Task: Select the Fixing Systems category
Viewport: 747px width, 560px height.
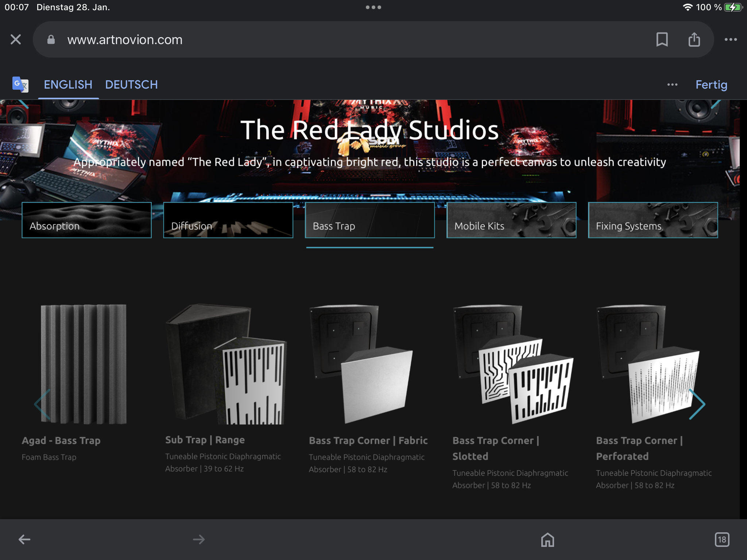Action: coord(653,220)
